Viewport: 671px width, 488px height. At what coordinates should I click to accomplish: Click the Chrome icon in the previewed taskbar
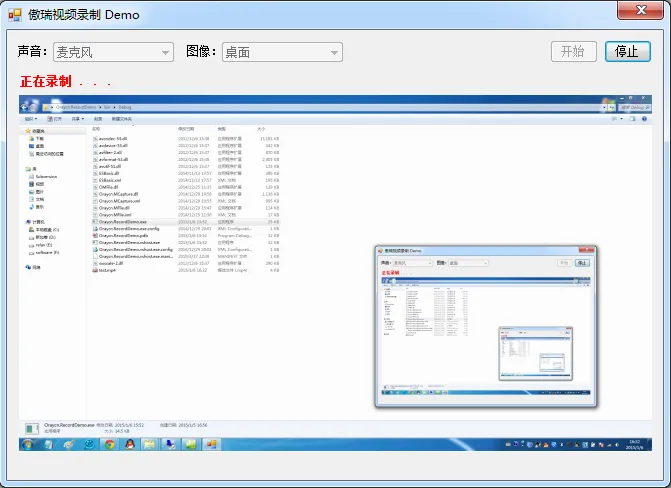[x=110, y=444]
